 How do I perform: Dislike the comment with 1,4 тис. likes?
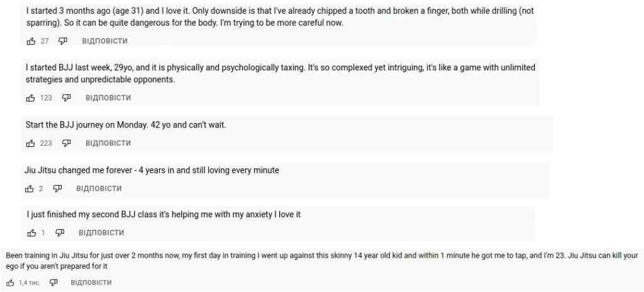53,283
